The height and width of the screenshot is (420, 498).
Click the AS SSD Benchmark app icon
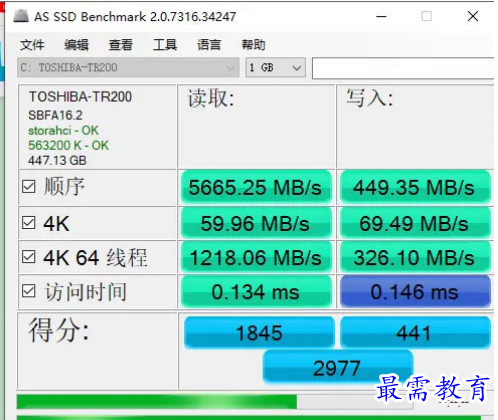pyautogui.click(x=21, y=16)
